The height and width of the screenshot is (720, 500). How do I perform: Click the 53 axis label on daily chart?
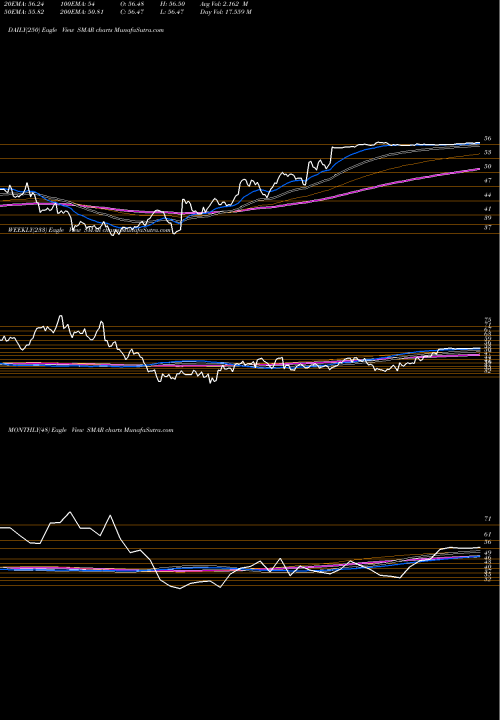[x=488, y=152]
